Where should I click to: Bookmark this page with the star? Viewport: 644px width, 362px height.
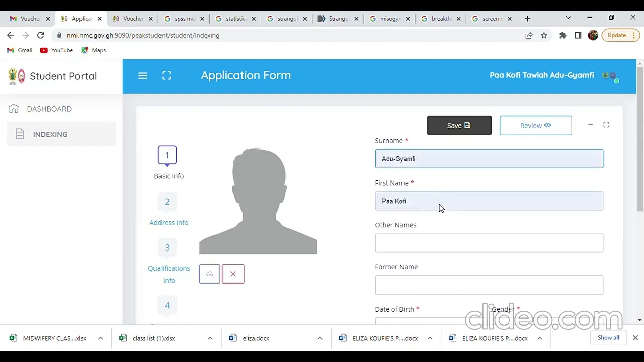[x=544, y=35]
